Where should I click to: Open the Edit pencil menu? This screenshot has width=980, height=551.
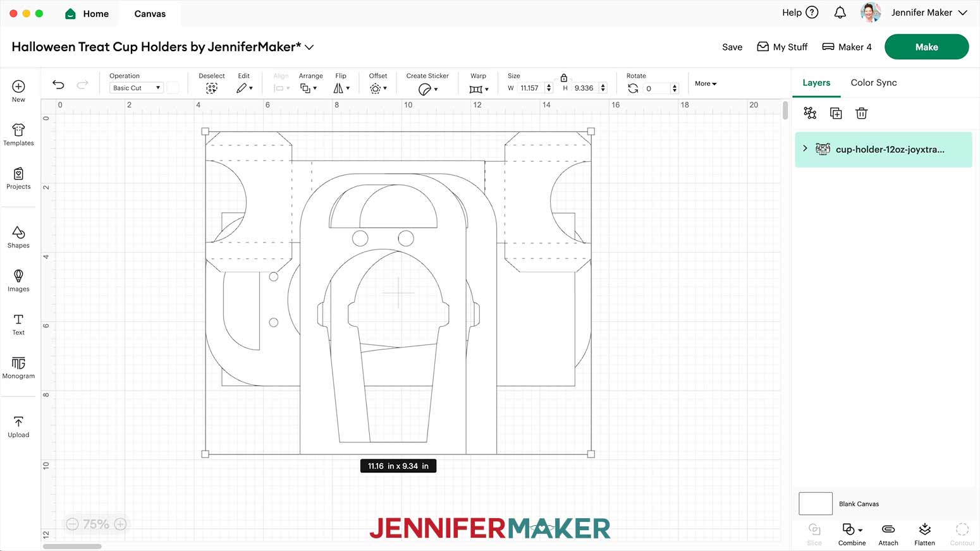click(245, 88)
